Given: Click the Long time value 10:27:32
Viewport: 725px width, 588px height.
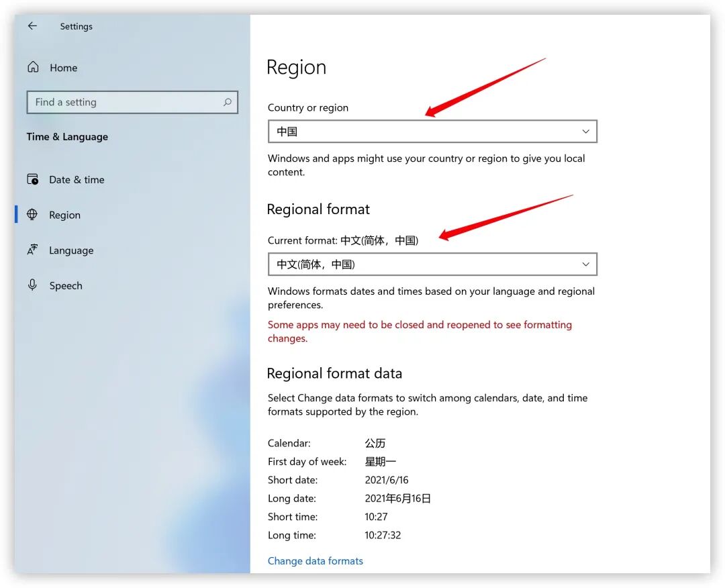Looking at the screenshot, I should [383, 535].
